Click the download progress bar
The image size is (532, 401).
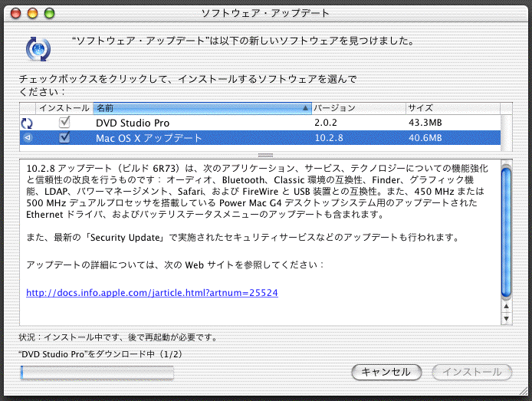pyautogui.click(x=97, y=372)
